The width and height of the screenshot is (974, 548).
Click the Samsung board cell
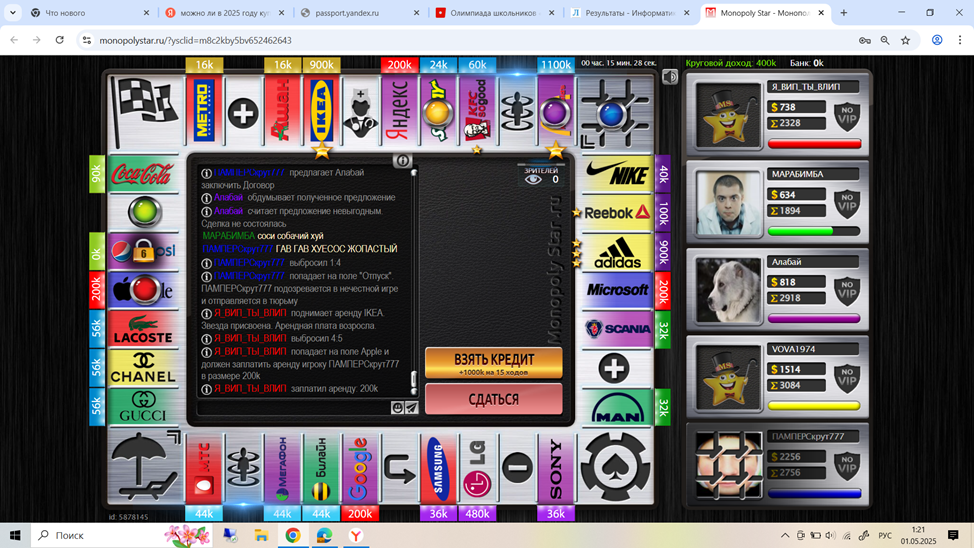(x=438, y=468)
